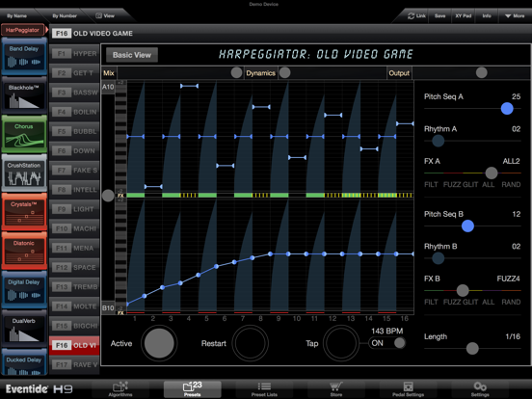The width and height of the screenshot is (532, 399).
Task: Open the Algorithms tab icon
Action: pyautogui.click(x=120, y=388)
